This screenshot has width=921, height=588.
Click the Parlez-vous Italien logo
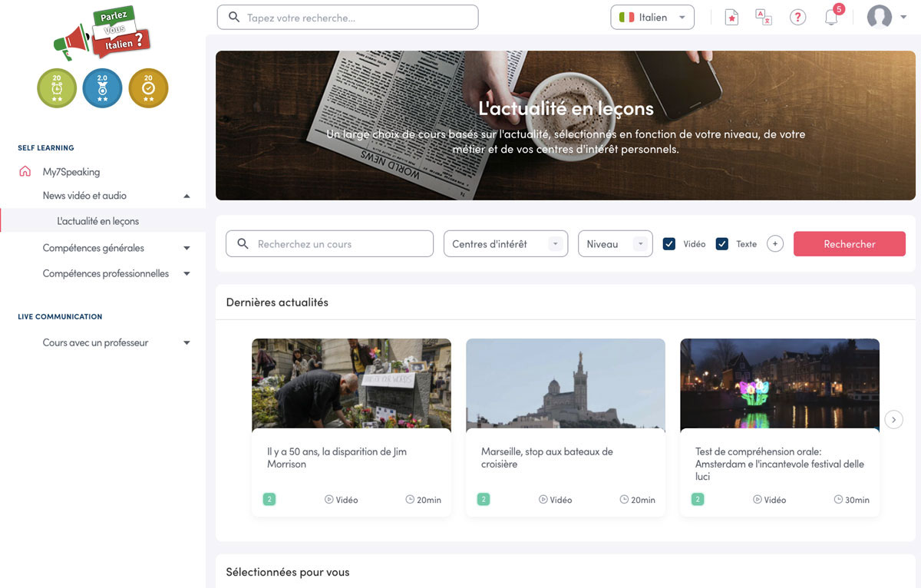(103, 34)
